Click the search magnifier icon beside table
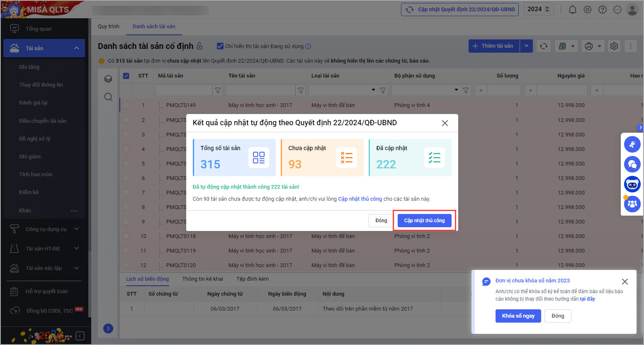The image size is (644, 345). point(108,97)
